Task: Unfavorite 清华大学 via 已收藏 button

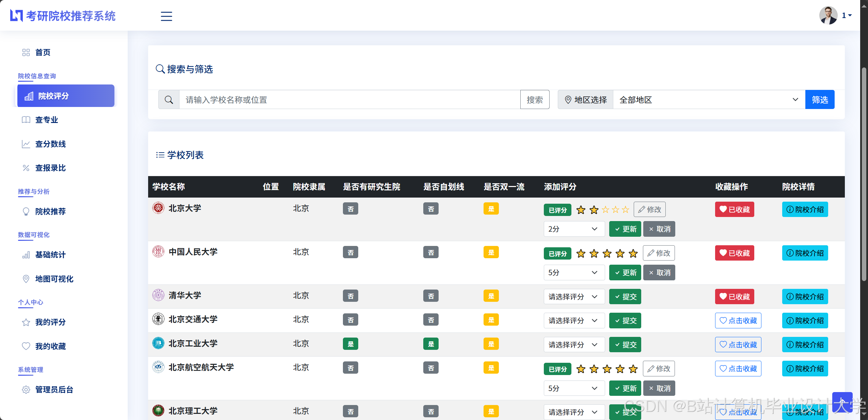Action: [734, 296]
